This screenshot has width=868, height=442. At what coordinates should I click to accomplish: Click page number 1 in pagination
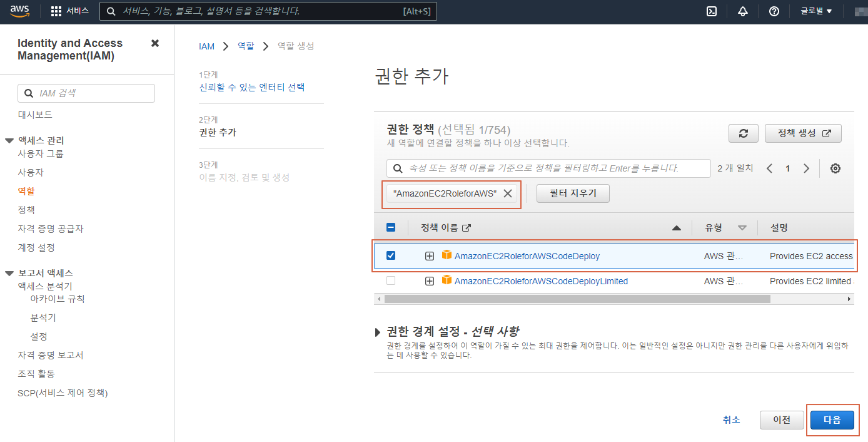pos(788,168)
